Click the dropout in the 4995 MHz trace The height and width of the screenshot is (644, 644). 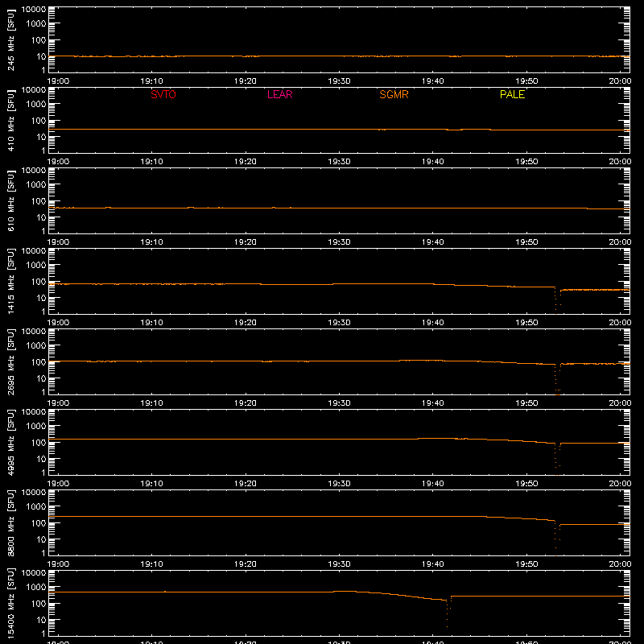coord(557,459)
